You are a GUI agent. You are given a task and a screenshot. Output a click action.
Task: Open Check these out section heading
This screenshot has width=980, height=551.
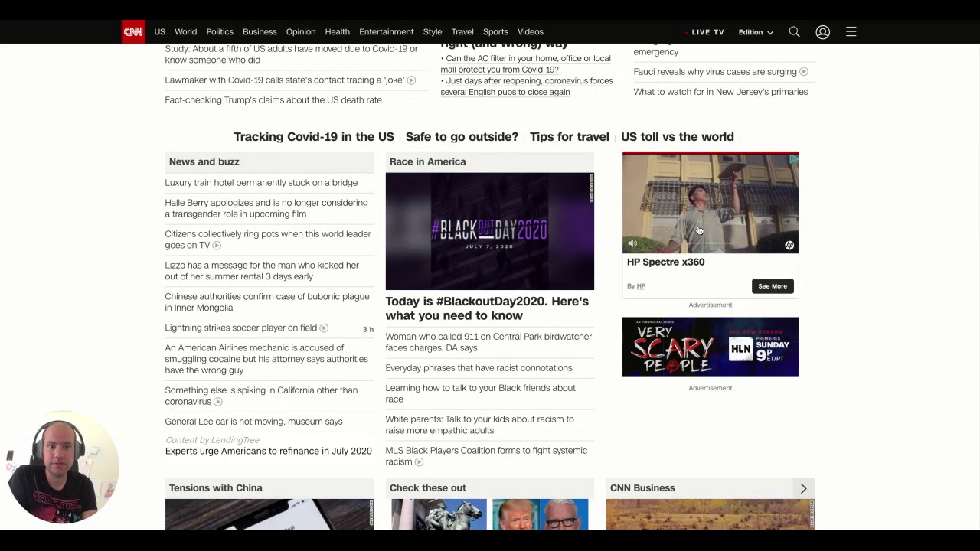coord(428,488)
